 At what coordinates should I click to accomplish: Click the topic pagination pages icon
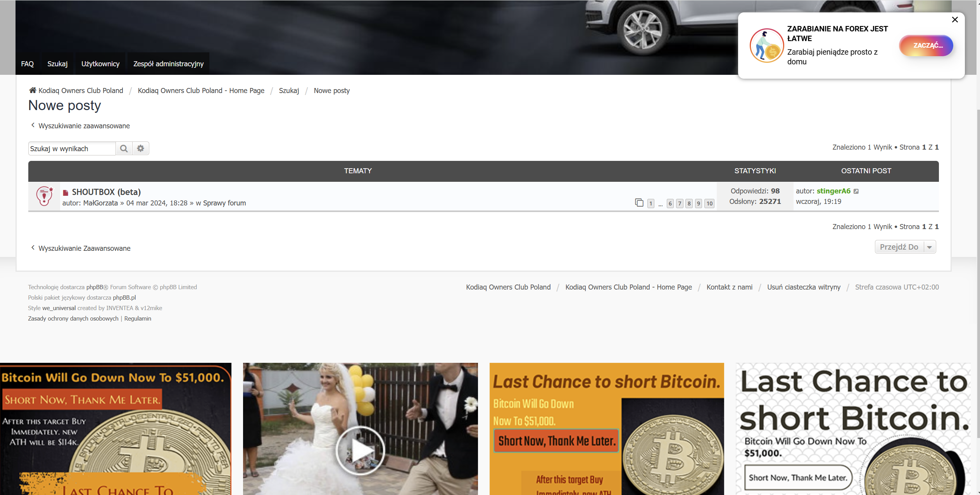[639, 203]
